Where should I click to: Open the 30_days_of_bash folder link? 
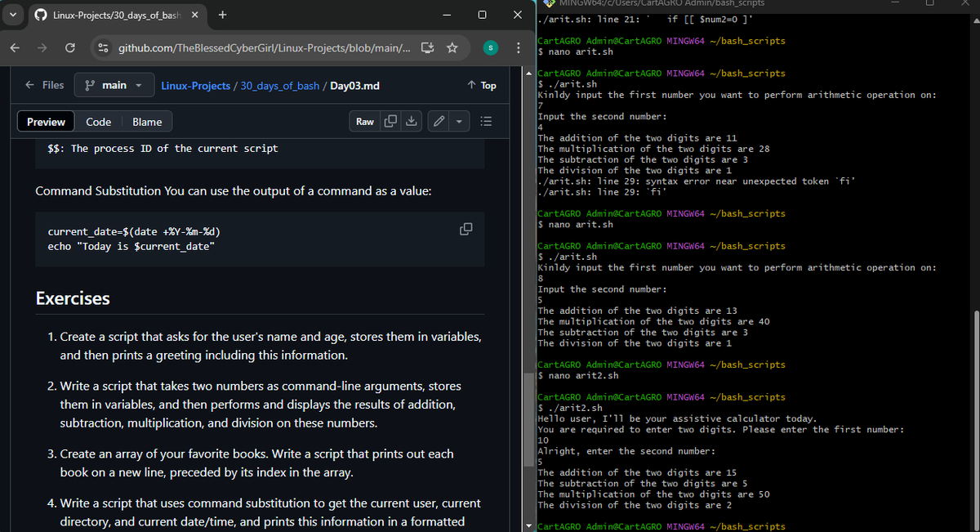[x=278, y=85]
